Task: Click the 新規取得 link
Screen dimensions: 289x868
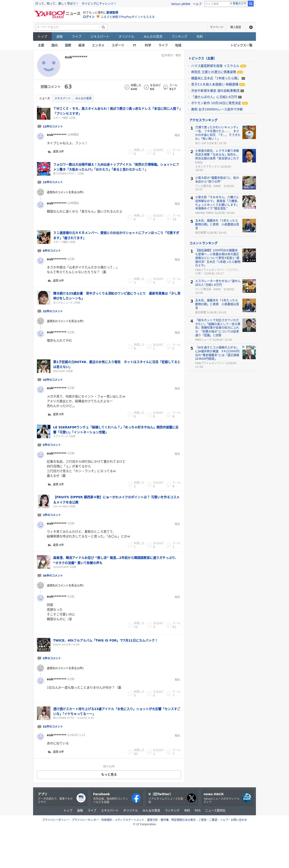Action: click(x=112, y=12)
